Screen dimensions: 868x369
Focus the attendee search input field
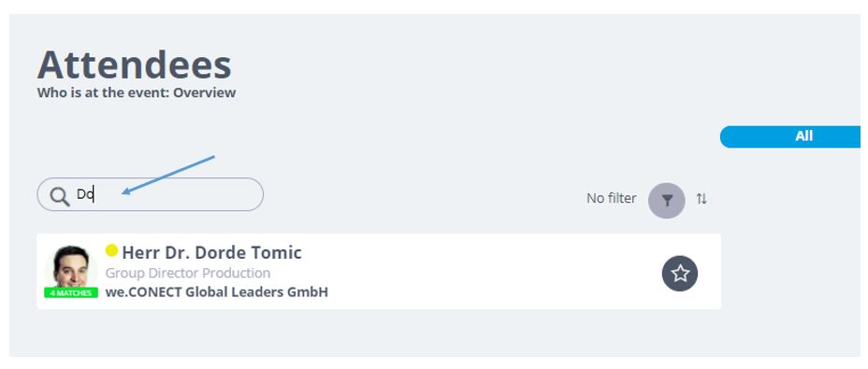tap(150, 194)
